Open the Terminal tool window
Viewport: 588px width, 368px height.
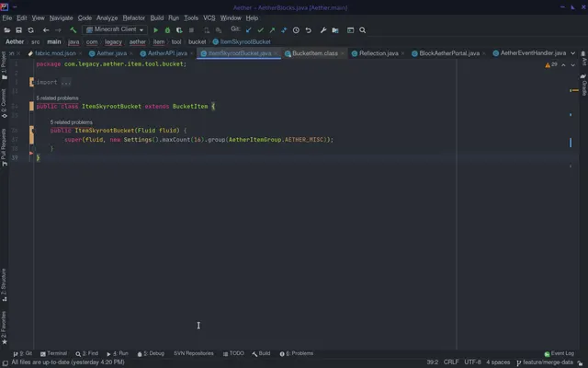pos(53,353)
